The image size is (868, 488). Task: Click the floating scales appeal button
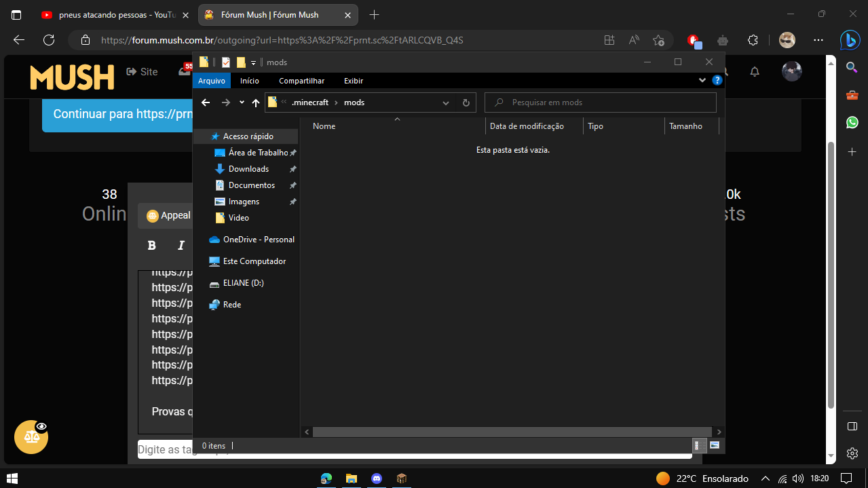pyautogui.click(x=31, y=436)
